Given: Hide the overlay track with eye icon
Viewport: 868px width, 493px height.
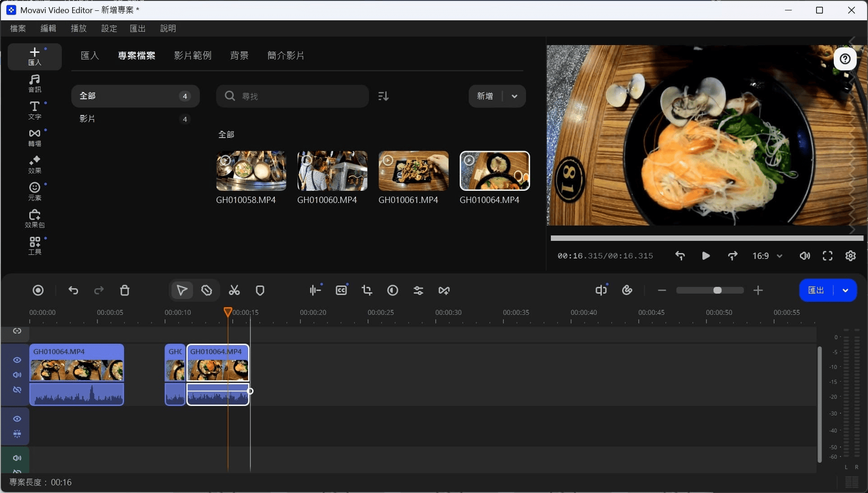Looking at the screenshot, I should [17, 419].
